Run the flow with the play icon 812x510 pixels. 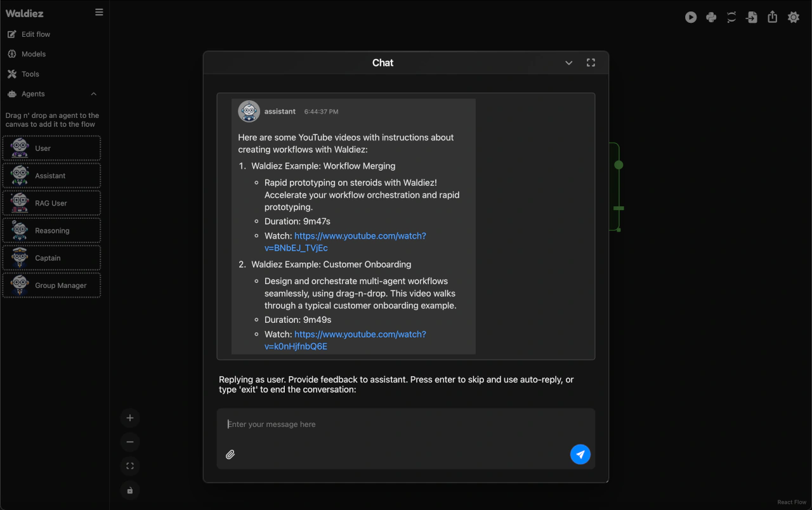coord(691,18)
